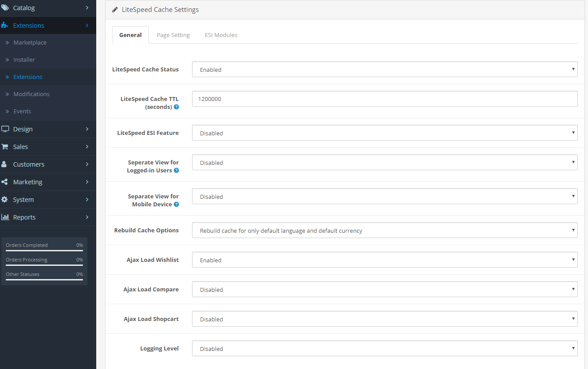Click the help icon for Cache TTL

coord(176,107)
